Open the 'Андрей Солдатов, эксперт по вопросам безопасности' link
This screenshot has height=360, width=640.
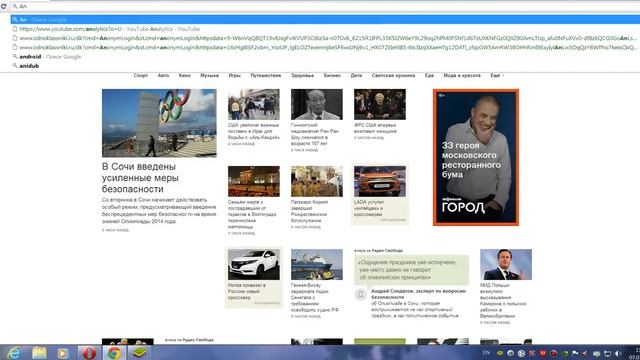[418, 294]
